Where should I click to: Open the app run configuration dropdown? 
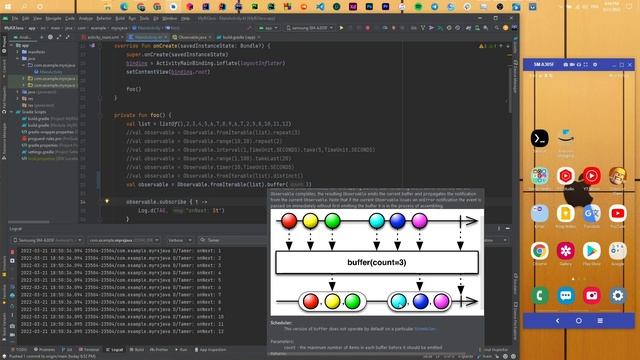(269, 28)
